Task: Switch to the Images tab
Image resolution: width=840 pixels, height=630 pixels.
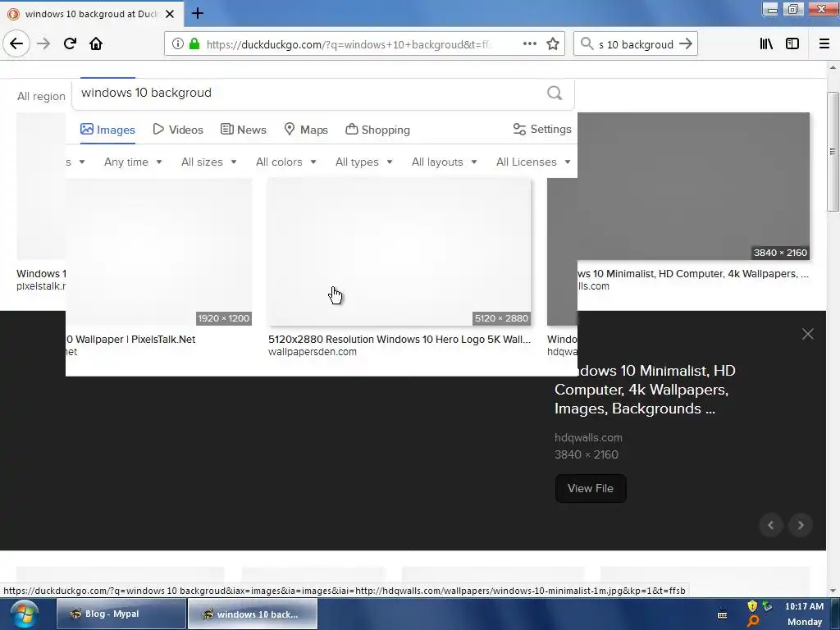Action: 107,130
